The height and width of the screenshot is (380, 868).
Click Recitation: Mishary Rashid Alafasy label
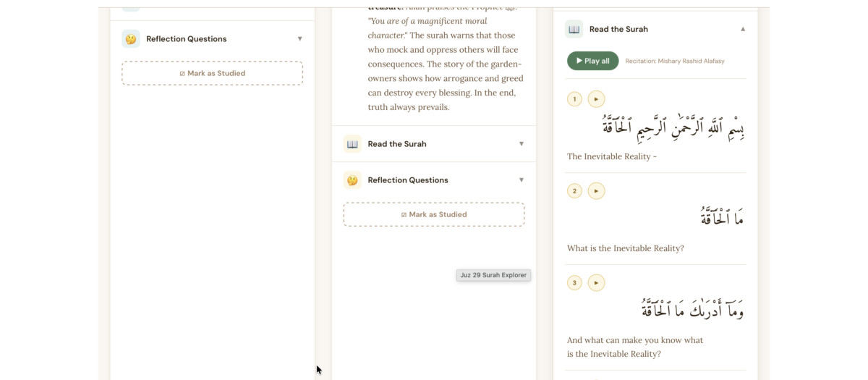coord(675,62)
